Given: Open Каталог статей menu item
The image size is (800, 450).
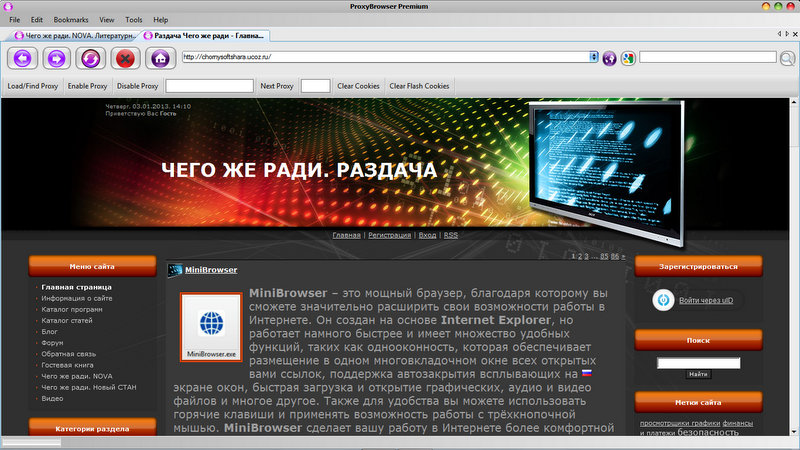Looking at the screenshot, I should [67, 321].
